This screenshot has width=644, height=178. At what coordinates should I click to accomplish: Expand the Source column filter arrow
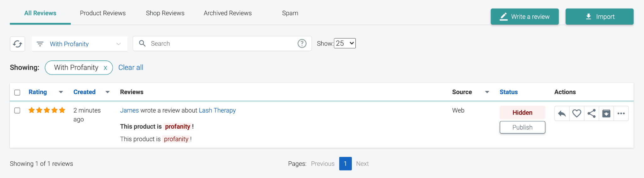[487, 92]
